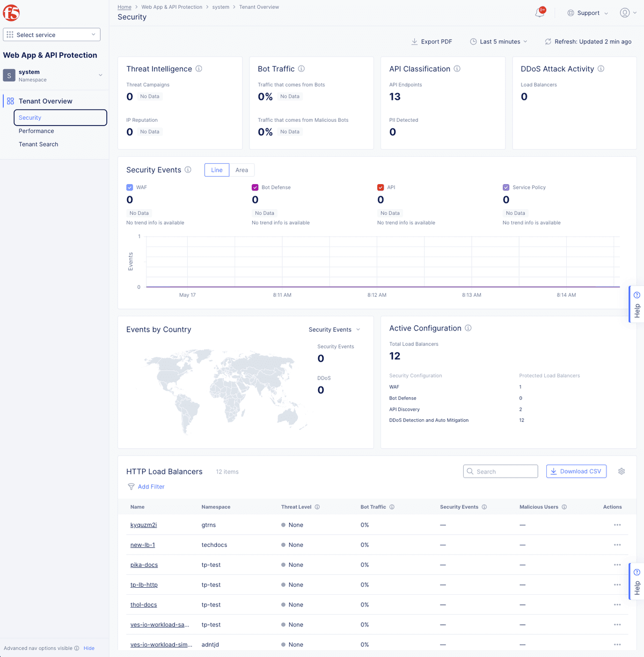The image size is (644, 657).
Task: Toggle the Service Policy checkbox
Action: tap(506, 187)
